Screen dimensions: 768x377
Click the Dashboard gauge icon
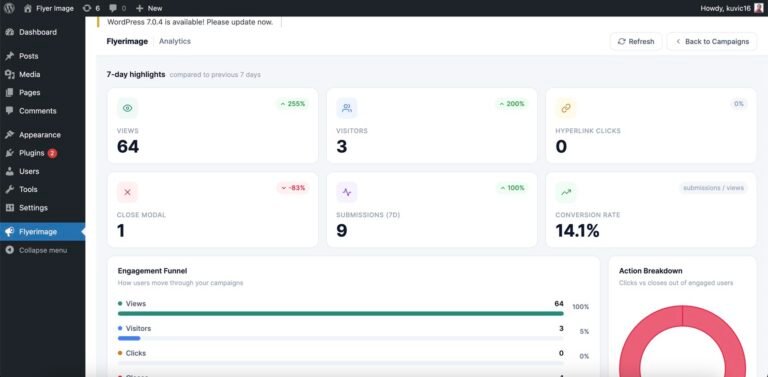[x=9, y=32]
